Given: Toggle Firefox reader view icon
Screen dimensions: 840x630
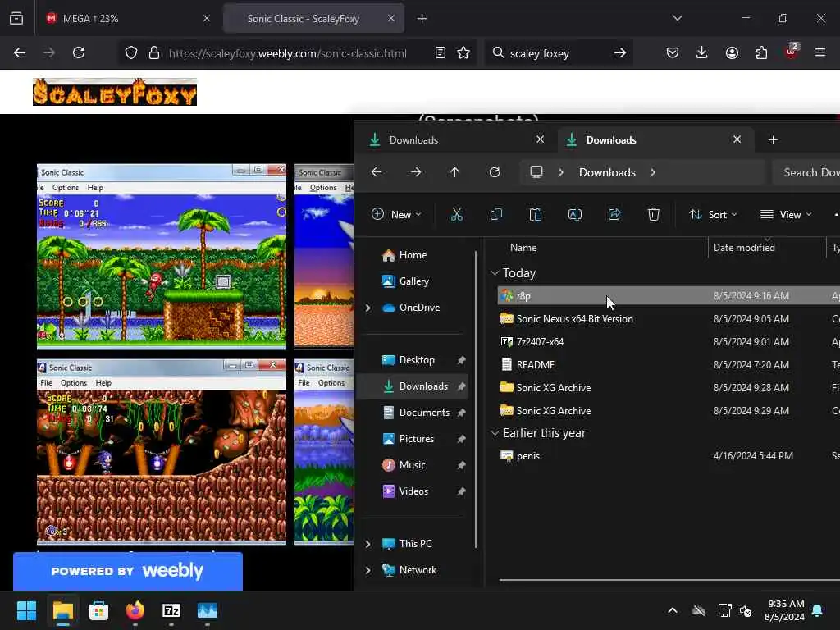Looking at the screenshot, I should point(441,52).
